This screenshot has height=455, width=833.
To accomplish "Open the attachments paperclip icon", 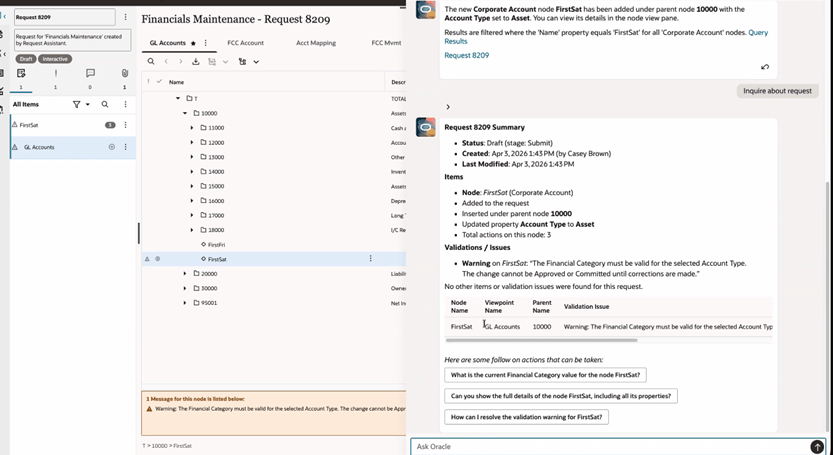I will click(124, 73).
